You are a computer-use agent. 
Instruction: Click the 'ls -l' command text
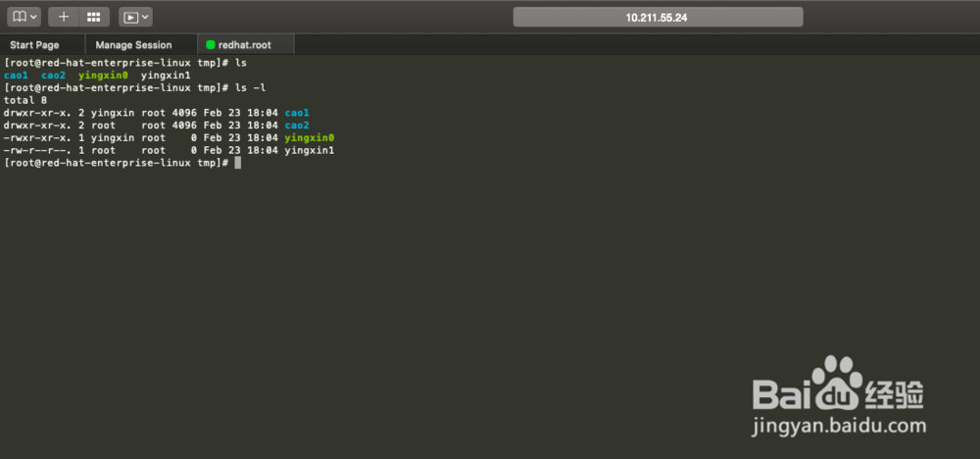point(250,88)
